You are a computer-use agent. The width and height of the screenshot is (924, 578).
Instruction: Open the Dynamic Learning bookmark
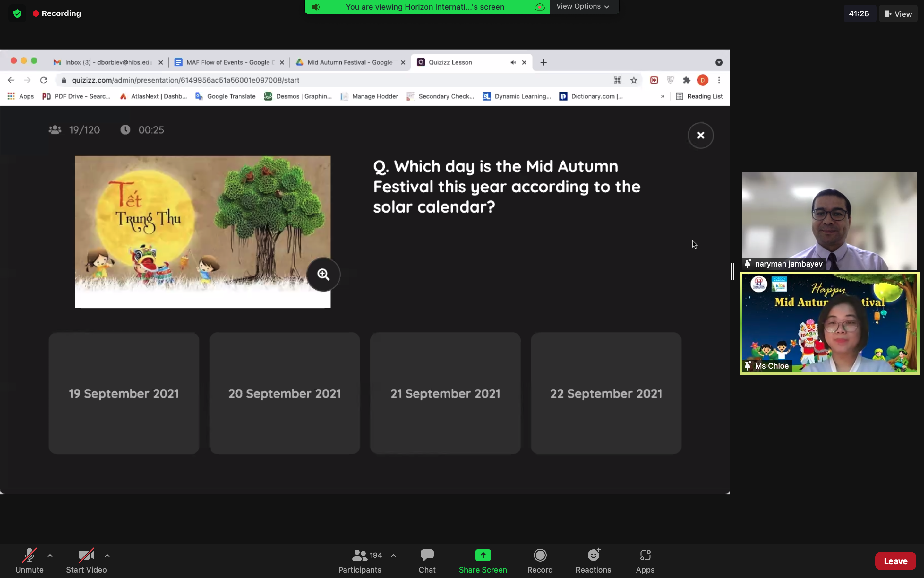point(517,96)
